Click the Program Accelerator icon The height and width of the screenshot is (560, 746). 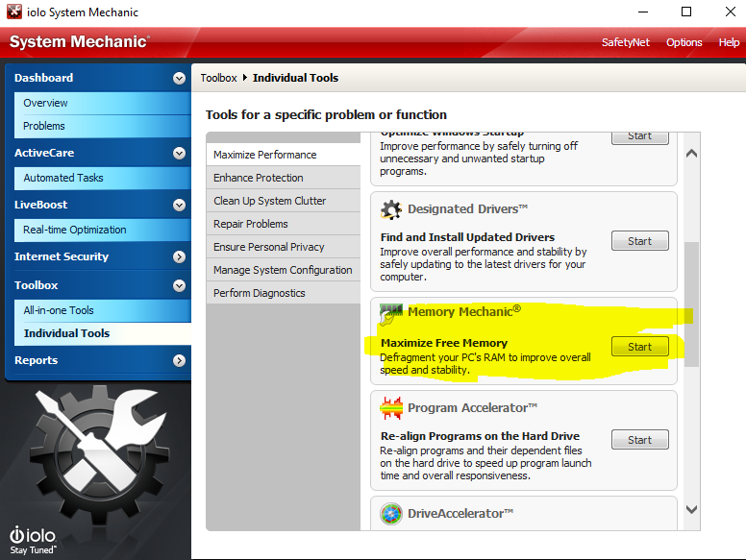tap(390, 408)
